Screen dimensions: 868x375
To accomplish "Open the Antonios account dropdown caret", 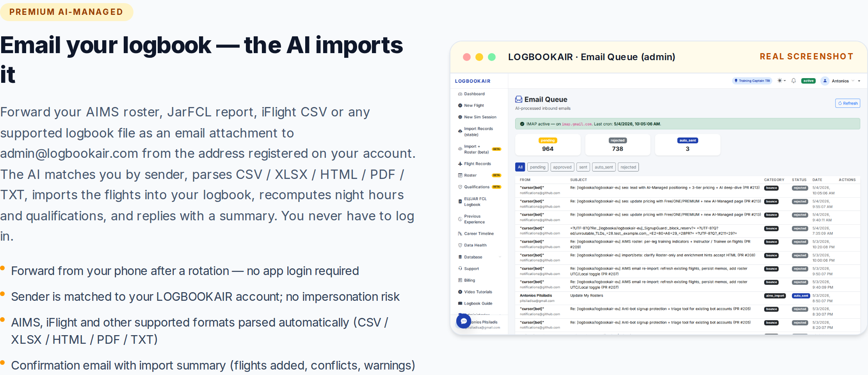I will 859,81.
